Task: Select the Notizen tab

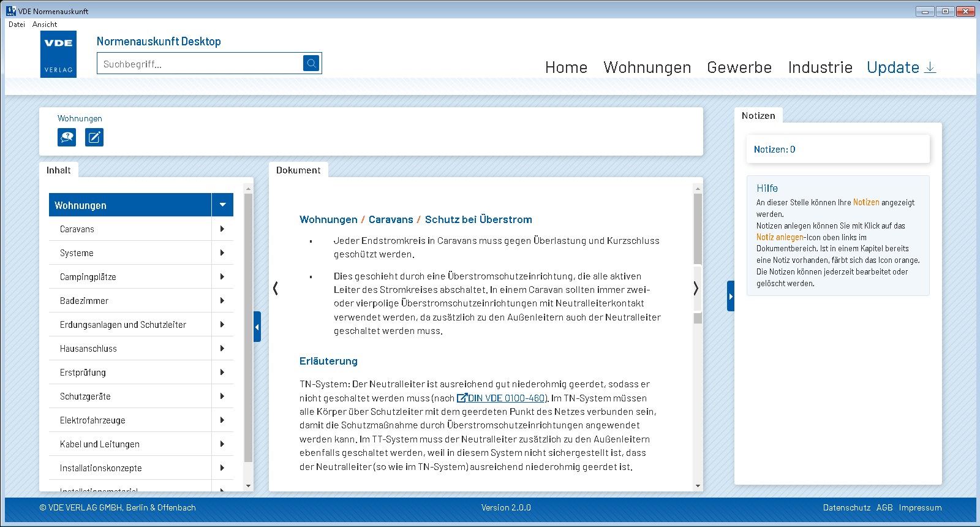Action: tap(758, 115)
